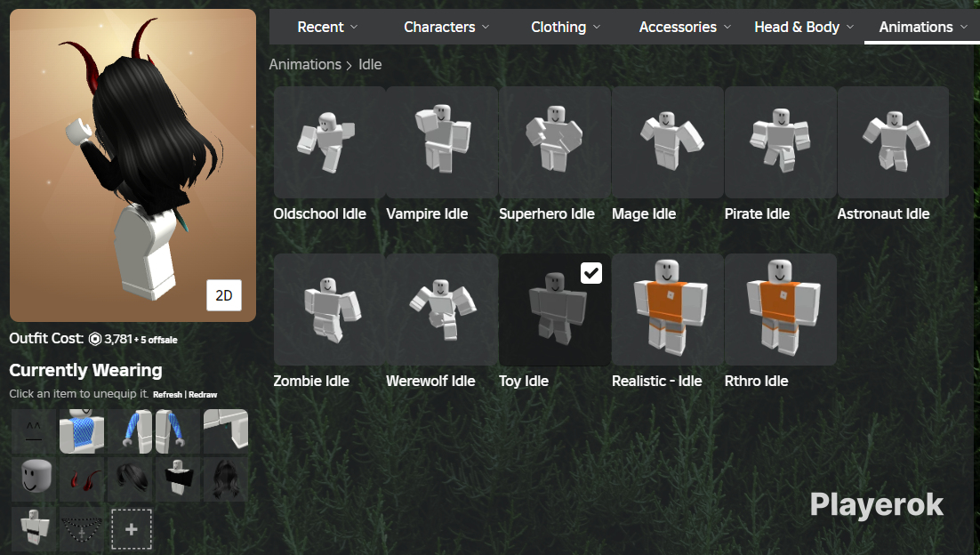Image resolution: width=980 pixels, height=555 pixels.
Task: Unequip the white leg body part item
Action: pyautogui.click(x=226, y=431)
